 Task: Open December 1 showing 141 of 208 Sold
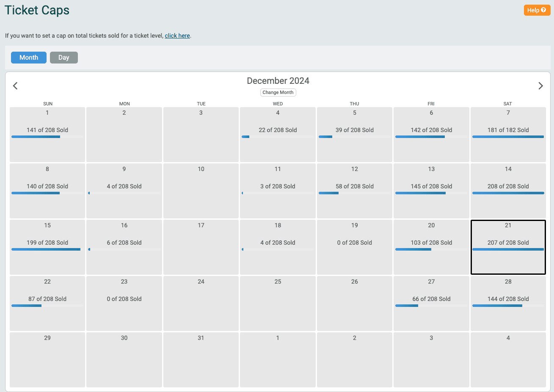[47, 135]
